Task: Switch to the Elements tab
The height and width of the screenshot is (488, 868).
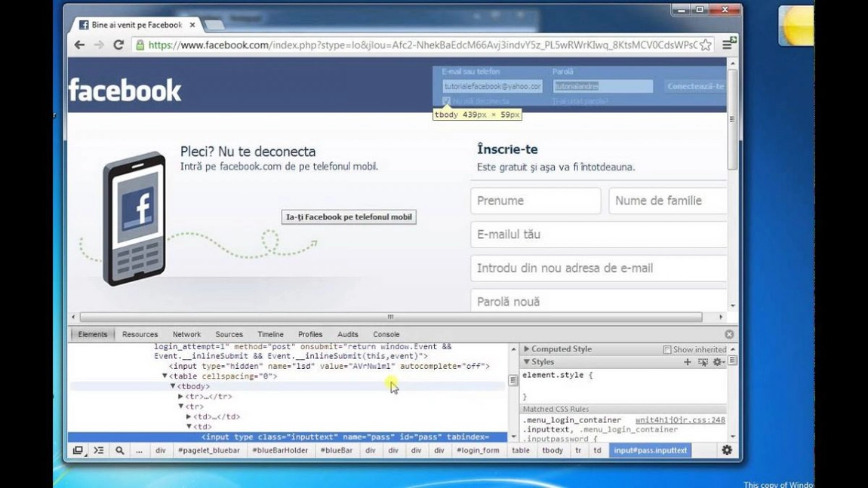Action: coord(92,334)
